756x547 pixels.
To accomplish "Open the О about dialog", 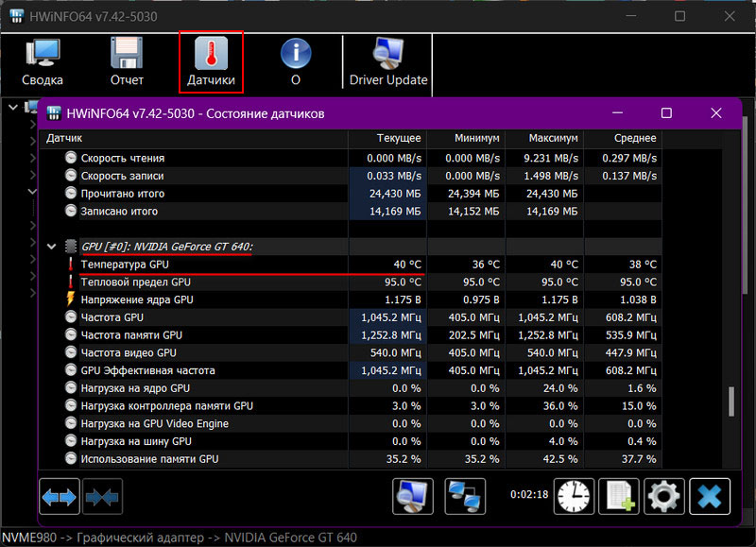I will [x=296, y=62].
